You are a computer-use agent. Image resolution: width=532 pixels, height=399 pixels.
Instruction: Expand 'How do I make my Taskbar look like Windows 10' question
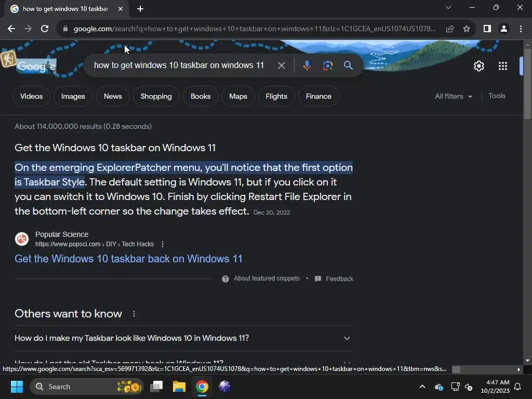point(183,338)
